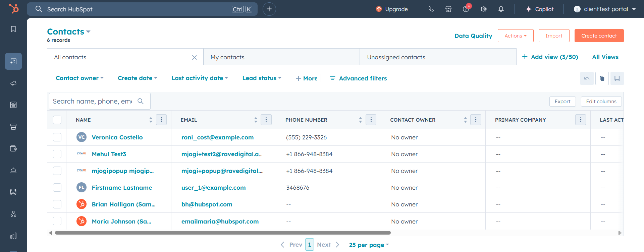Check the Firstname Lastname row checkbox
Screen dimensions: 644x252
pyautogui.click(x=57, y=188)
